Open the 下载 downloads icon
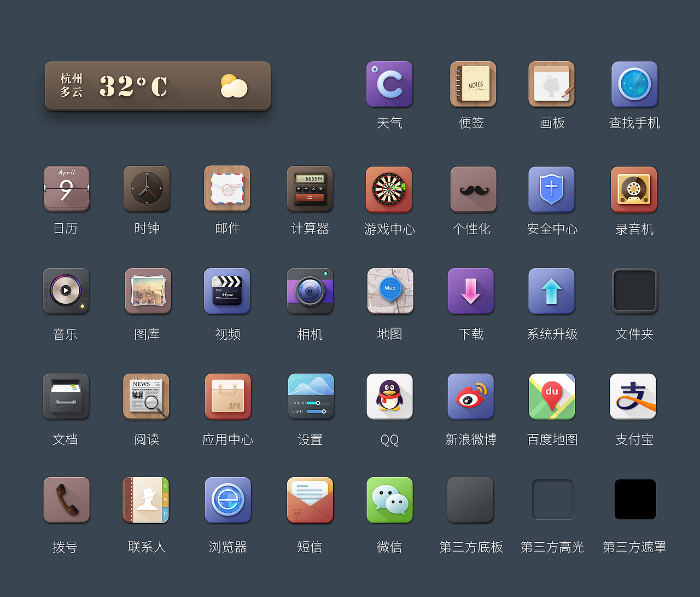 (471, 291)
